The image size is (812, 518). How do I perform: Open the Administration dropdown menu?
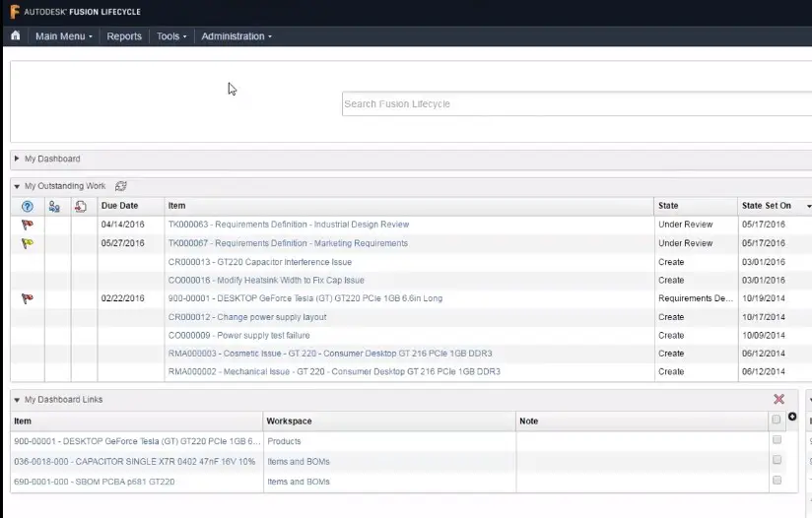click(237, 36)
